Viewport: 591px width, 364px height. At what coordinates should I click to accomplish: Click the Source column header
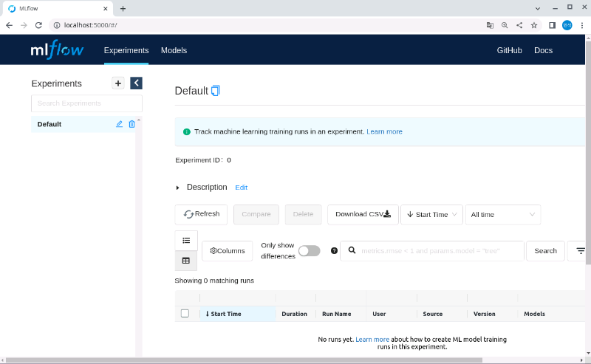pyautogui.click(x=433, y=314)
